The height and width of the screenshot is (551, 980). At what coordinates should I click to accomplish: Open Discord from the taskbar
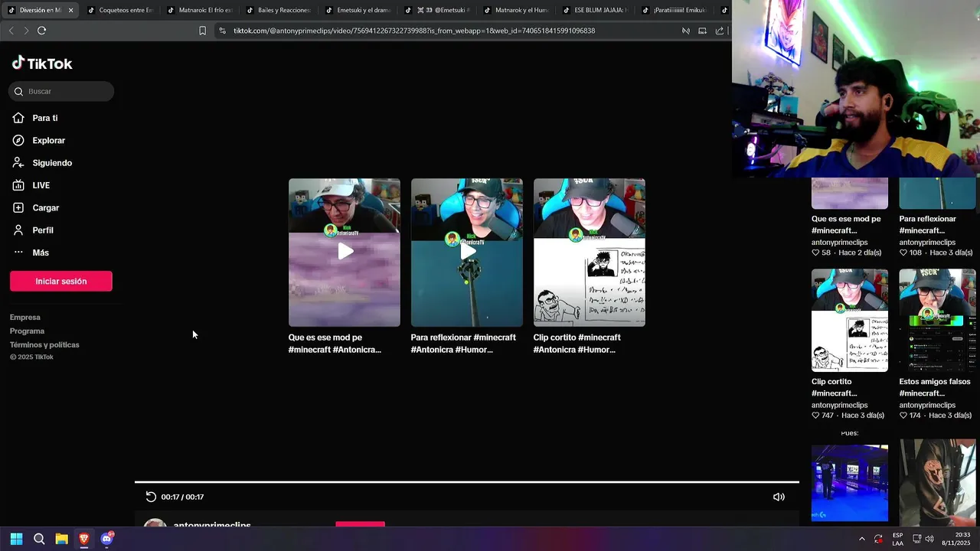[107, 539]
